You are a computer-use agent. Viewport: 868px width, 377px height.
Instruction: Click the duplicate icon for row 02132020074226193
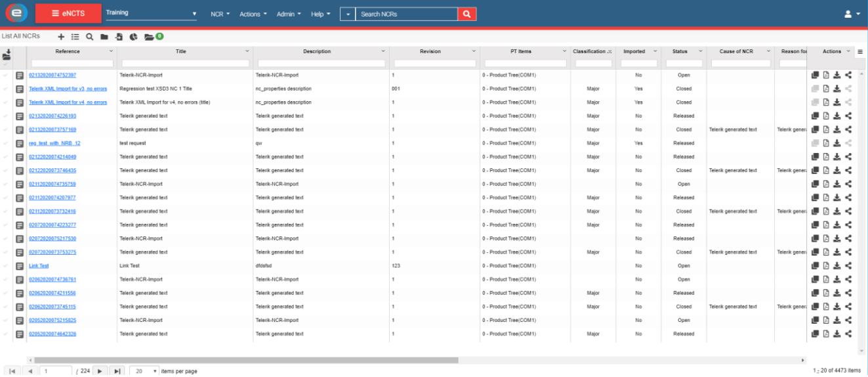[815, 116]
